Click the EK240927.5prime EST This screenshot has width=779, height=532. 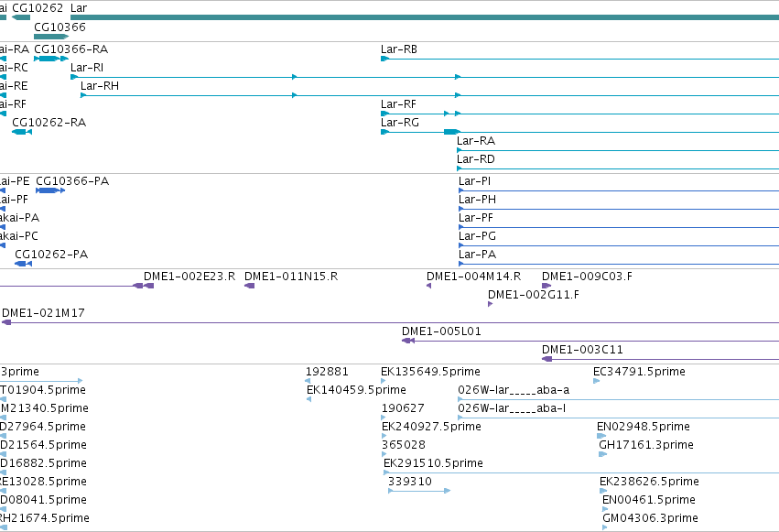point(384,436)
